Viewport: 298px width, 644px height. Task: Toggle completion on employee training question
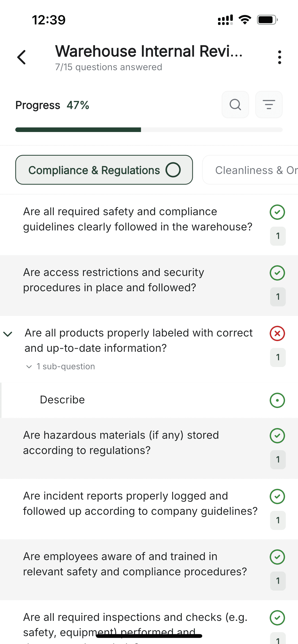tap(277, 557)
